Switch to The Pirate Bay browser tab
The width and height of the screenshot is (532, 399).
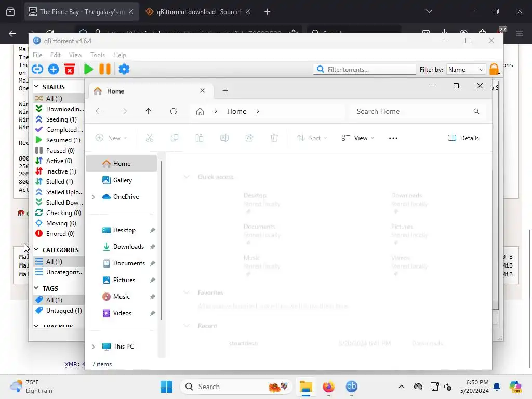82,12
